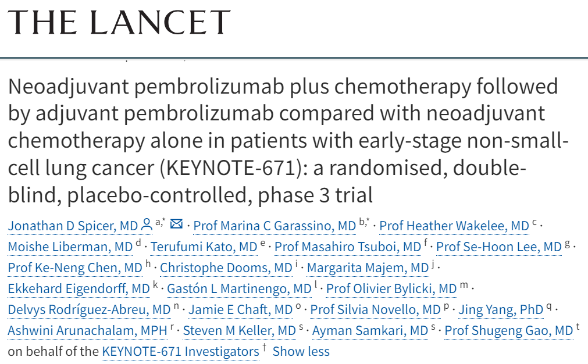Open Prof Ke-Neng Chen author info
Viewport: 588px width, 364px height.
tap(75, 267)
